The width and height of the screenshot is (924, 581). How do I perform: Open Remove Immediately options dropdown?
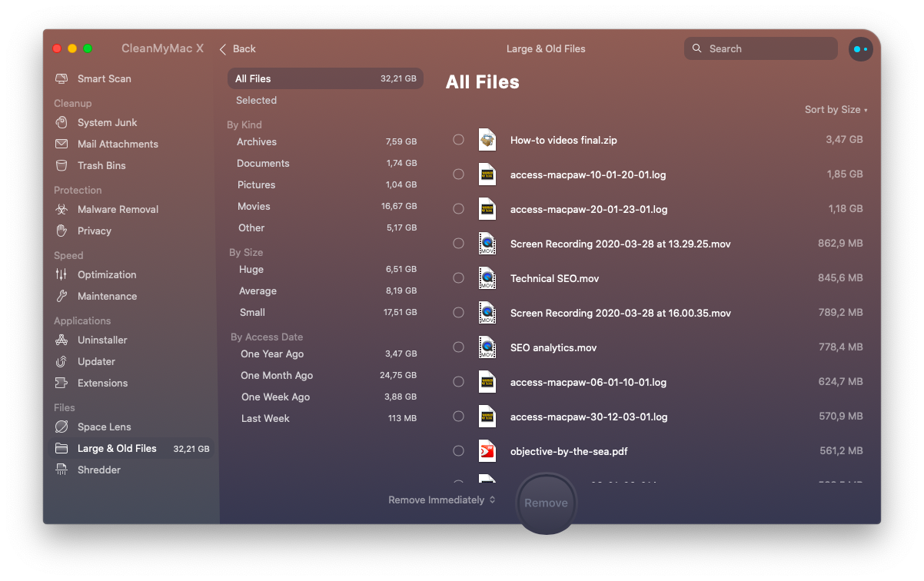pos(442,500)
